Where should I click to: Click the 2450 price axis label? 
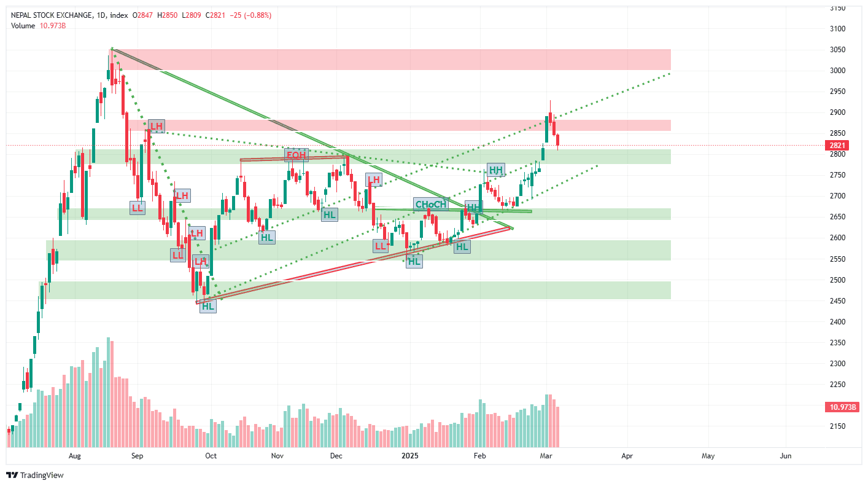click(838, 301)
